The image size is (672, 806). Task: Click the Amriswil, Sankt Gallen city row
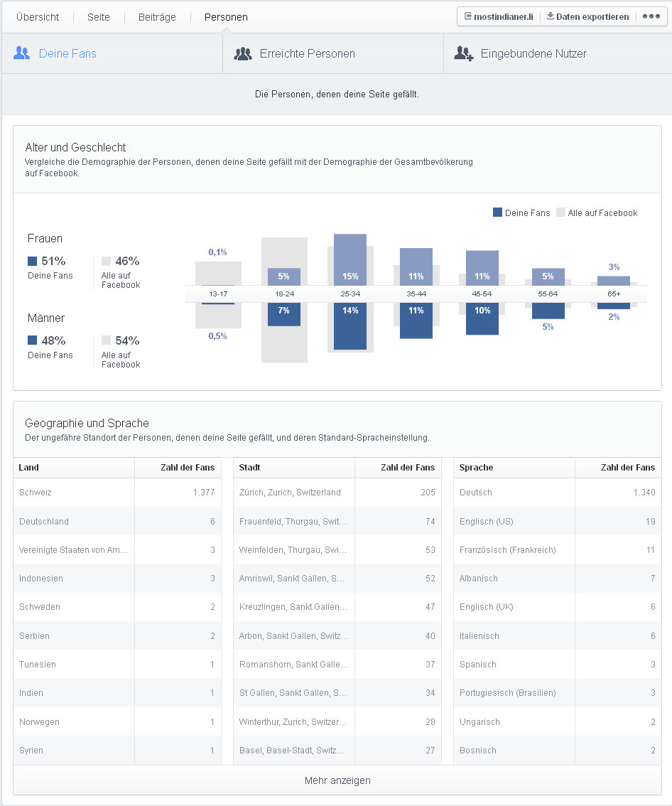pos(337,579)
